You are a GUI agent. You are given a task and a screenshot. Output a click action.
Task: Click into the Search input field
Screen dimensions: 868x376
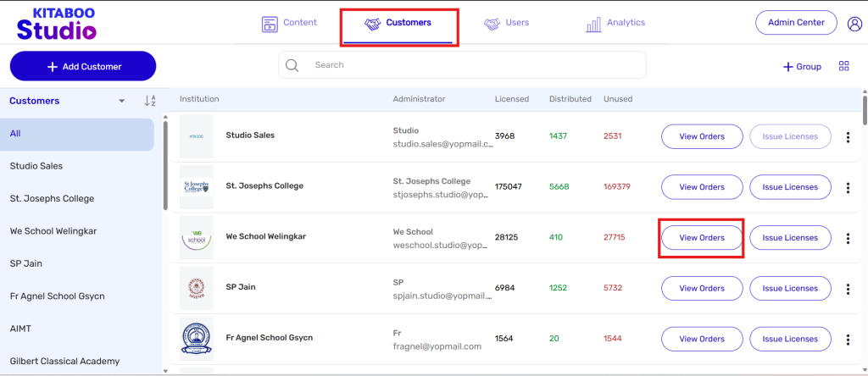[x=475, y=65]
